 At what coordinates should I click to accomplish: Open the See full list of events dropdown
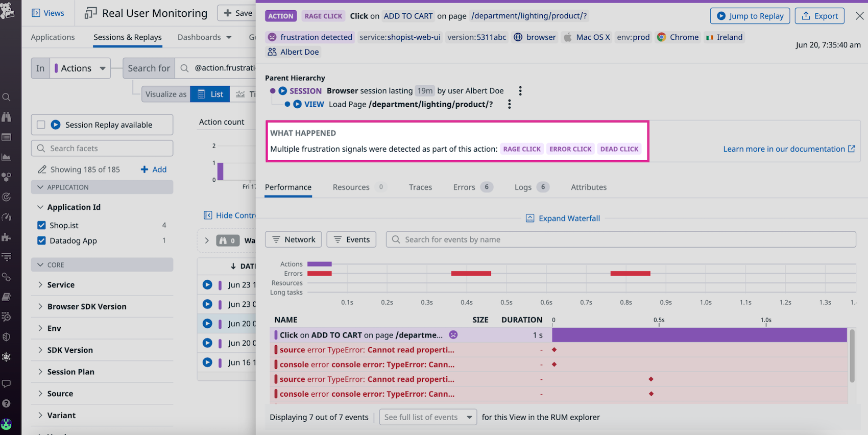pos(427,417)
